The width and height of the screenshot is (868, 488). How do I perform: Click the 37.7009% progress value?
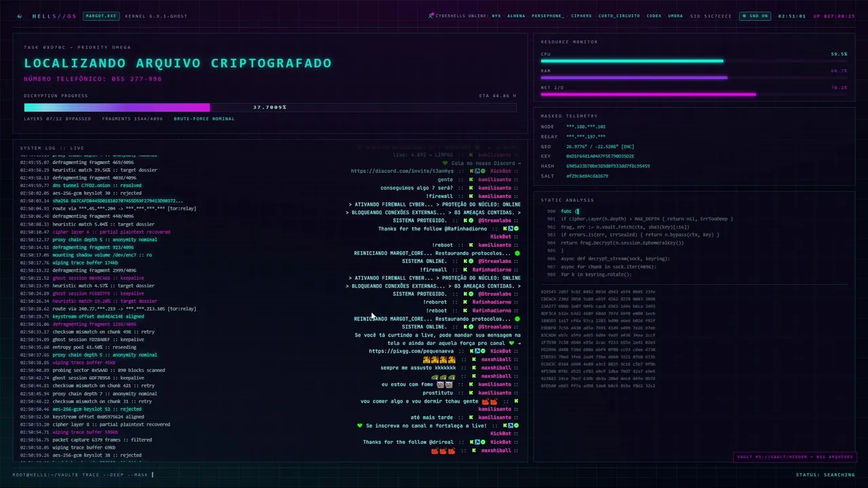coord(270,107)
